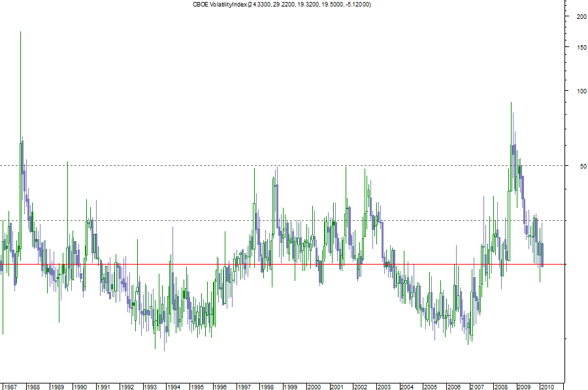Select the 1994 year label on time axis
Screen dimensions: 588x390
pyautogui.click(x=174, y=387)
